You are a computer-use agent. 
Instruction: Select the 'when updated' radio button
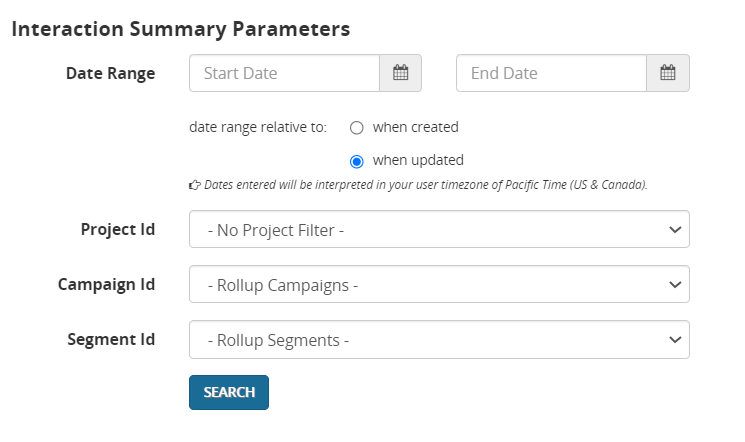[357, 161]
